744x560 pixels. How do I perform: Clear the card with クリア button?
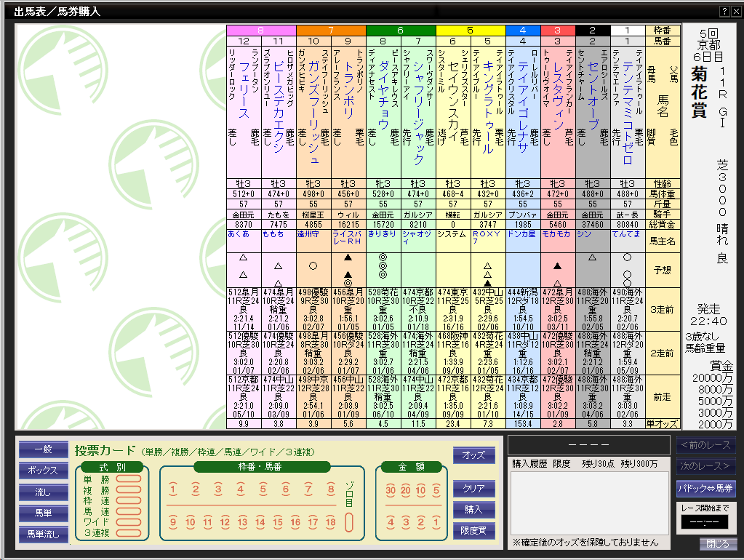[473, 488]
